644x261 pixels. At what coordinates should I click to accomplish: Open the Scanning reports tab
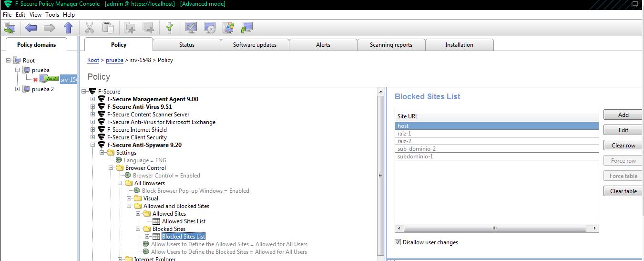coord(391,45)
